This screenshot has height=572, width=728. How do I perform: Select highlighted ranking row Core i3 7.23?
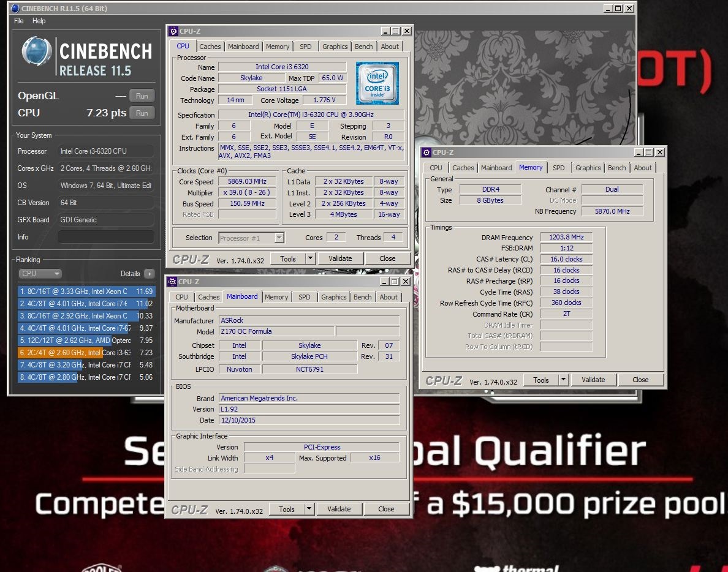coord(86,353)
